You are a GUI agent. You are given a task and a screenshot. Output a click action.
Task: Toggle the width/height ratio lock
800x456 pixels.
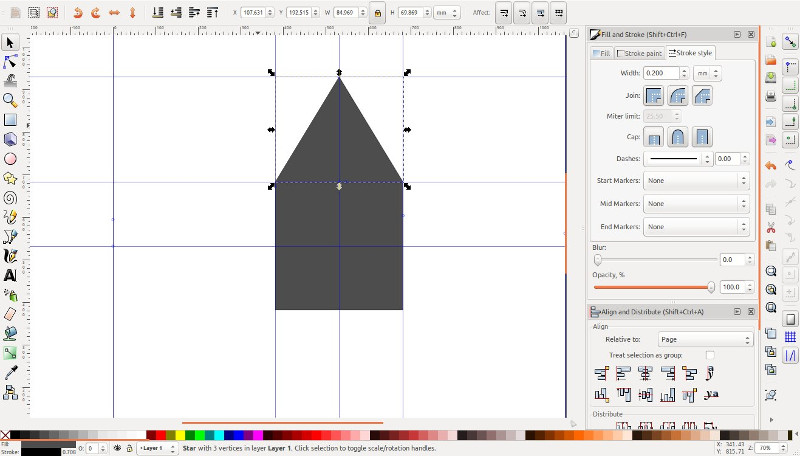coord(378,13)
